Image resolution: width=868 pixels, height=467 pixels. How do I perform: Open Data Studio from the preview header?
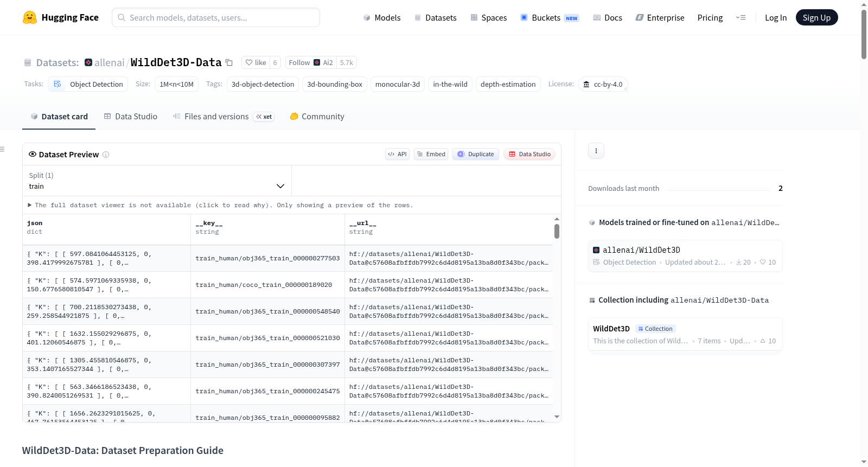529,154
